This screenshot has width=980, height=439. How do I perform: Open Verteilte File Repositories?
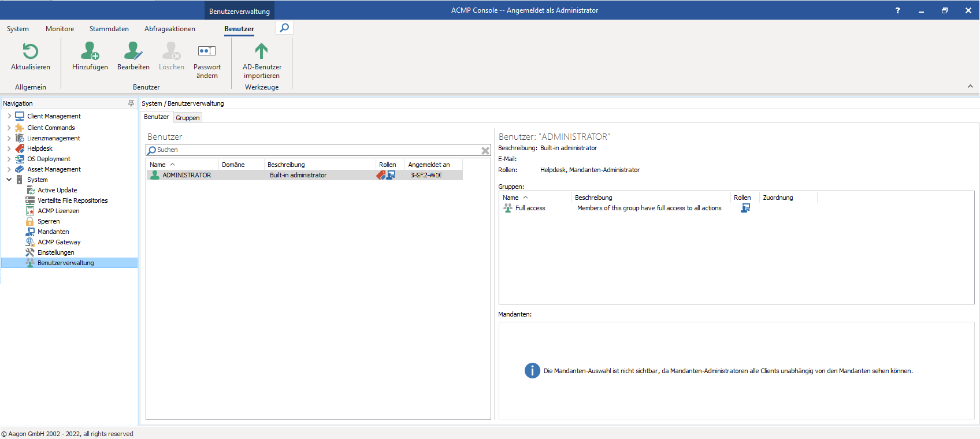pyautogui.click(x=73, y=200)
